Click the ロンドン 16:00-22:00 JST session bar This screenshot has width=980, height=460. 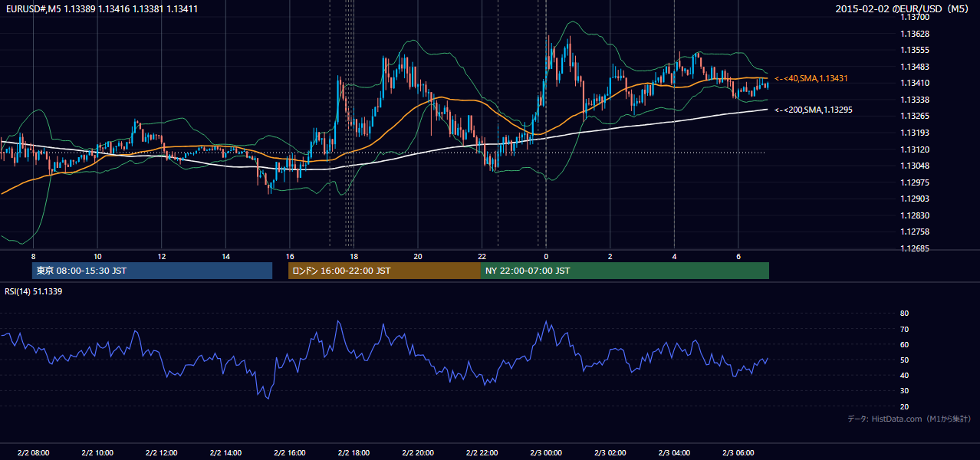pos(384,271)
